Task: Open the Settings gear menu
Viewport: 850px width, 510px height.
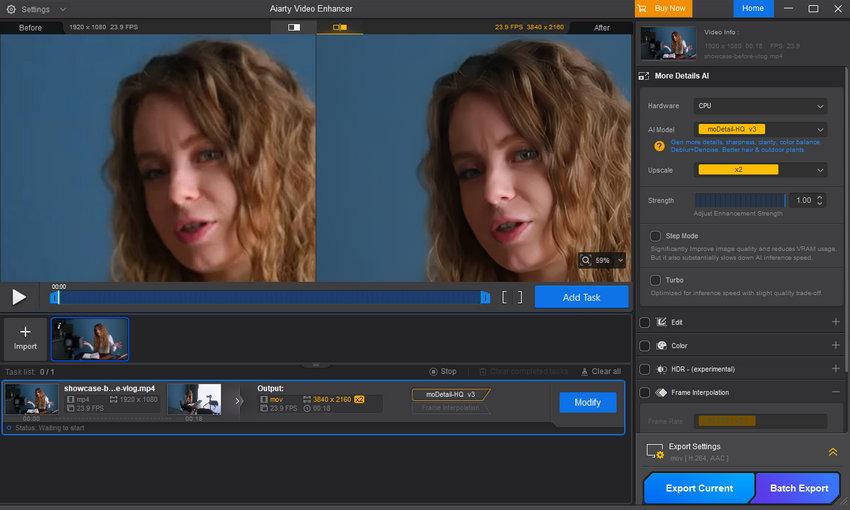Action: click(11, 9)
